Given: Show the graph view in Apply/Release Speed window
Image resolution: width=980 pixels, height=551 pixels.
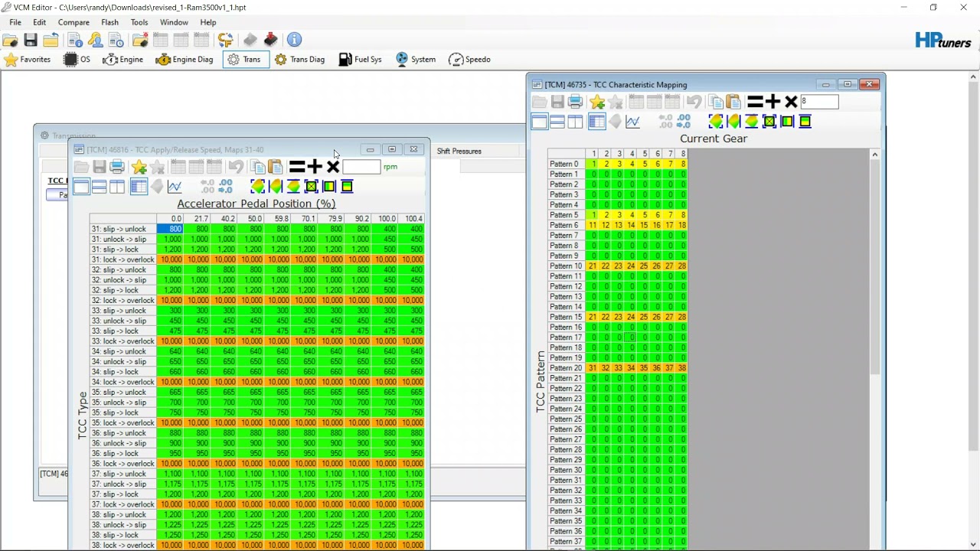Looking at the screenshot, I should (x=175, y=187).
